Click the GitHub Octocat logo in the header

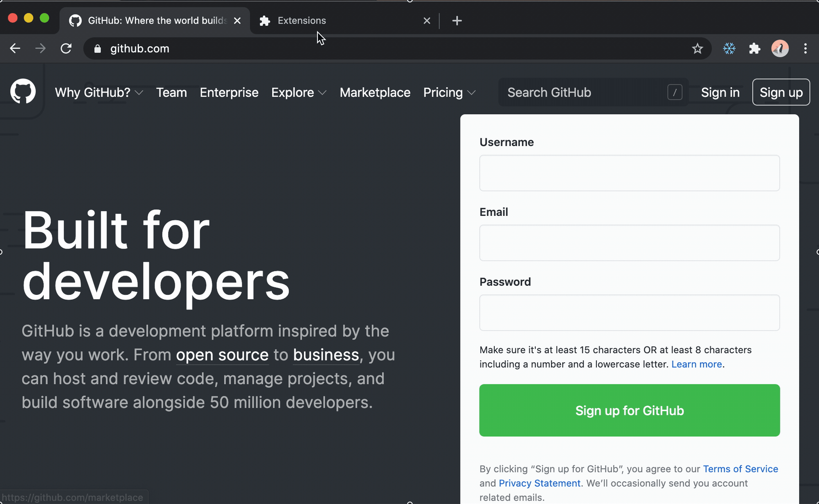pyautogui.click(x=23, y=91)
